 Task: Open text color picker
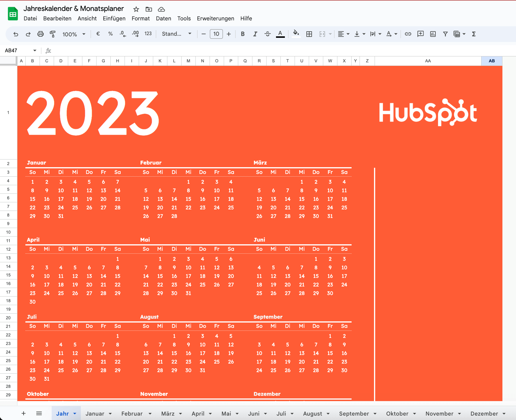280,34
